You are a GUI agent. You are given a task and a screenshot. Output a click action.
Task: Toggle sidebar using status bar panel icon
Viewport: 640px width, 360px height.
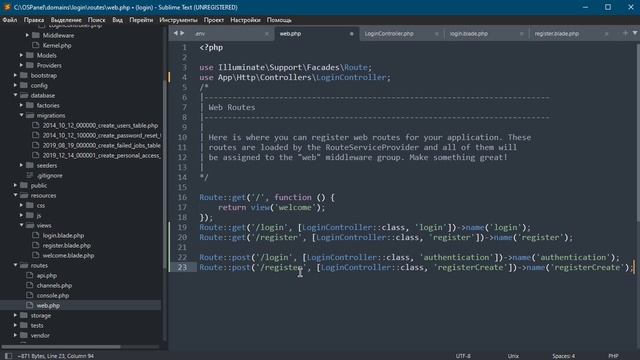pos(8,356)
